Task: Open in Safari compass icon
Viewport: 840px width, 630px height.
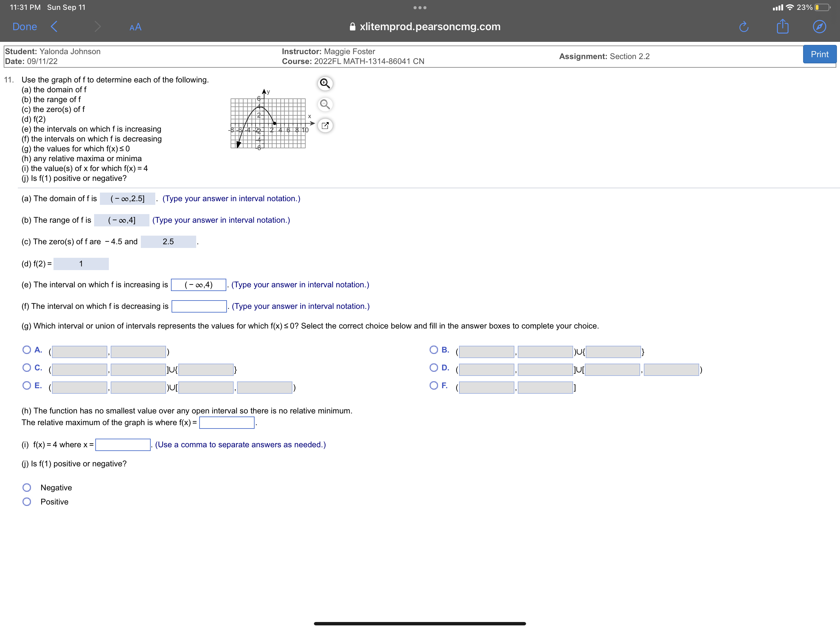Action: click(x=819, y=26)
